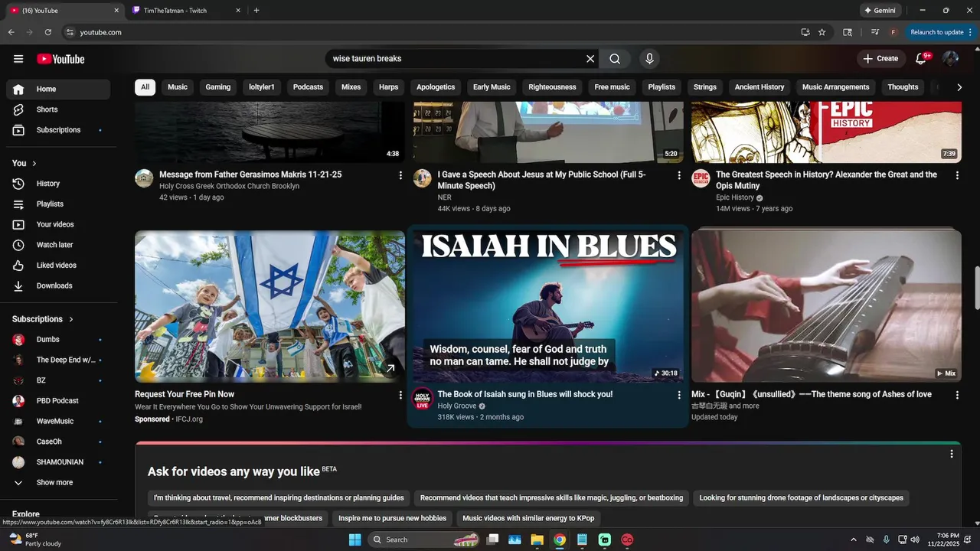Select the All filter chip
The width and height of the screenshot is (980, 551).
(145, 87)
